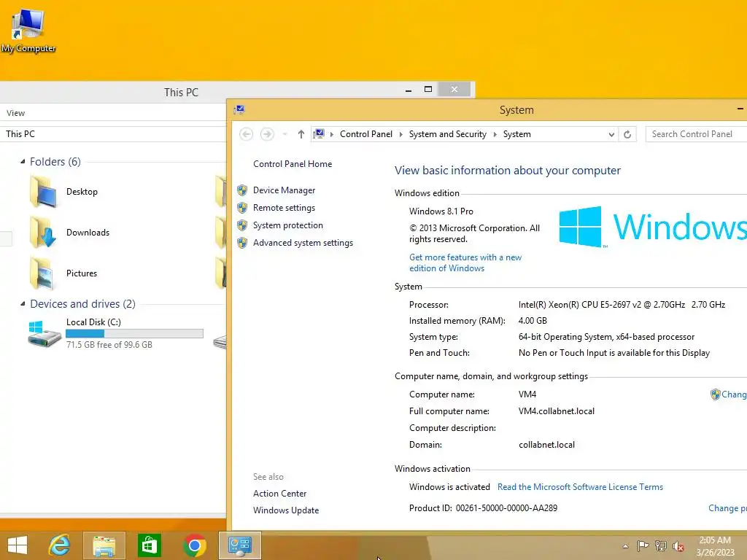Click the System breadcrumb item
Viewport: 747px width, 560px height.
(x=517, y=134)
